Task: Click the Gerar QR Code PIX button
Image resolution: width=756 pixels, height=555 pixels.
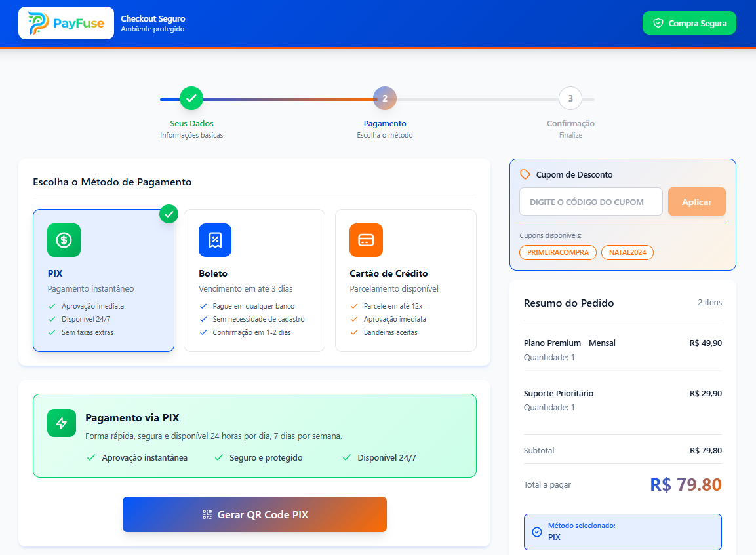Action: tap(254, 514)
